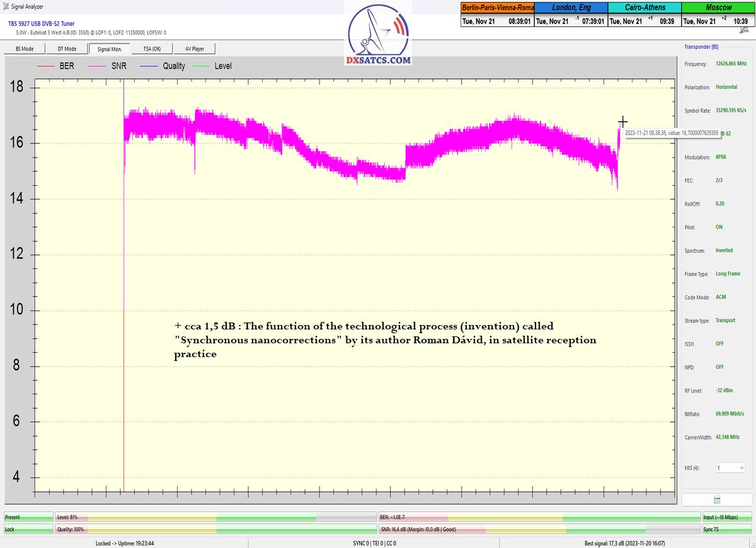The width and height of the screenshot is (756, 548).
Task: Click the green Level legend line
Action: [x=201, y=66]
